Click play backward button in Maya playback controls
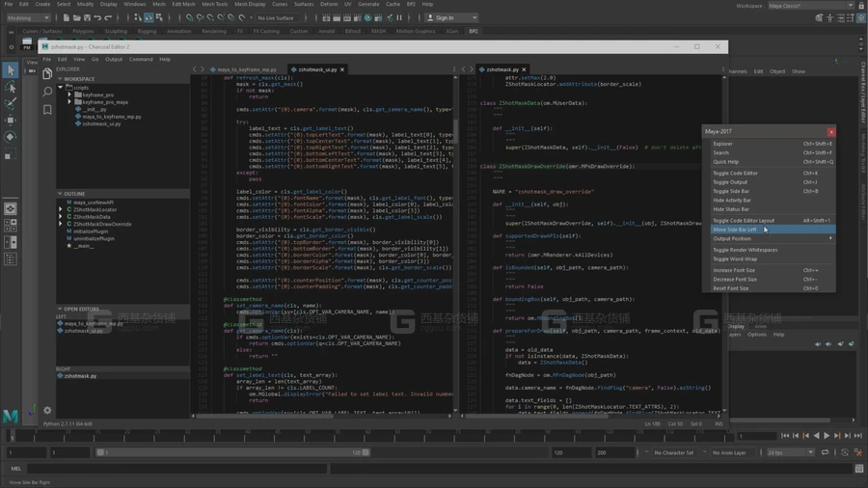The height and width of the screenshot is (488, 868). coord(817,436)
